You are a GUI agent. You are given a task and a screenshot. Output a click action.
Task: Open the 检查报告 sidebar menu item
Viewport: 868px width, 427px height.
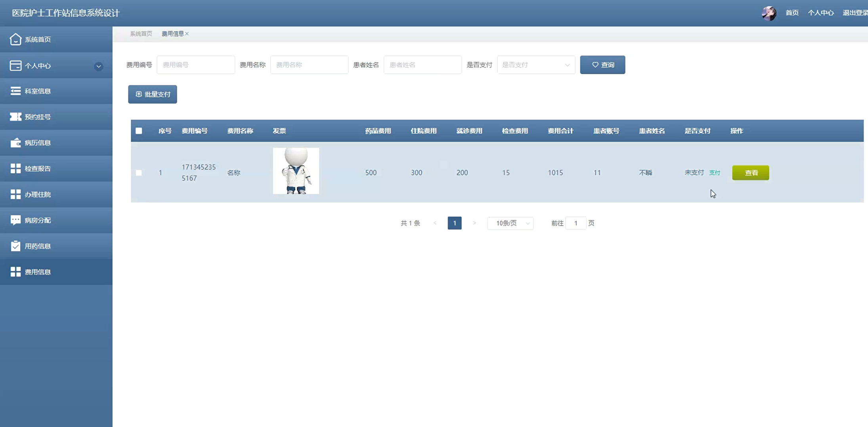coord(56,169)
